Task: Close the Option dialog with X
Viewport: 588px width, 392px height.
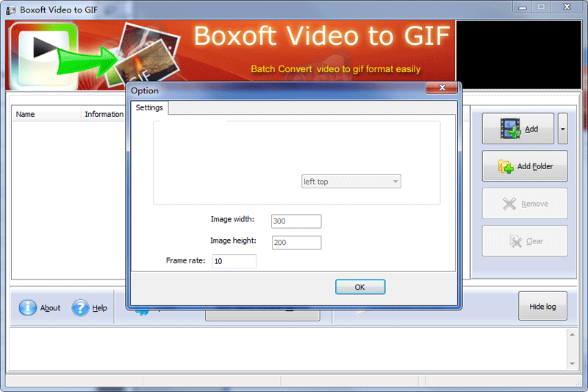Action: click(442, 88)
